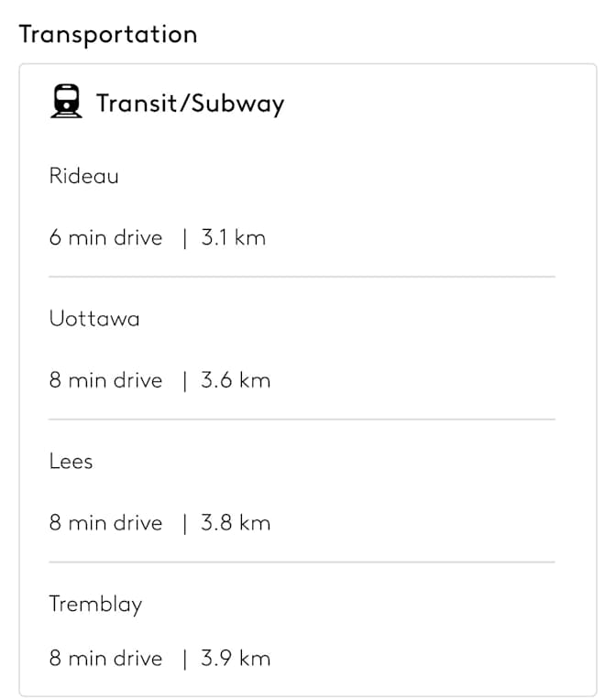Select the 3.1 km distance
616x699 pixels.
click(x=233, y=237)
